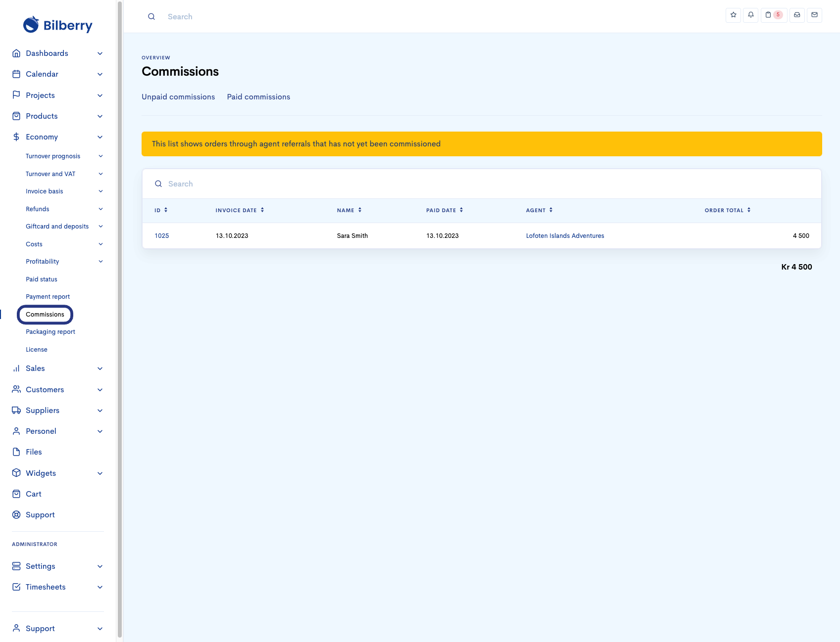Screen dimensions: 840x642
Task: Sort table by Invoice Date column
Action: pyautogui.click(x=240, y=210)
